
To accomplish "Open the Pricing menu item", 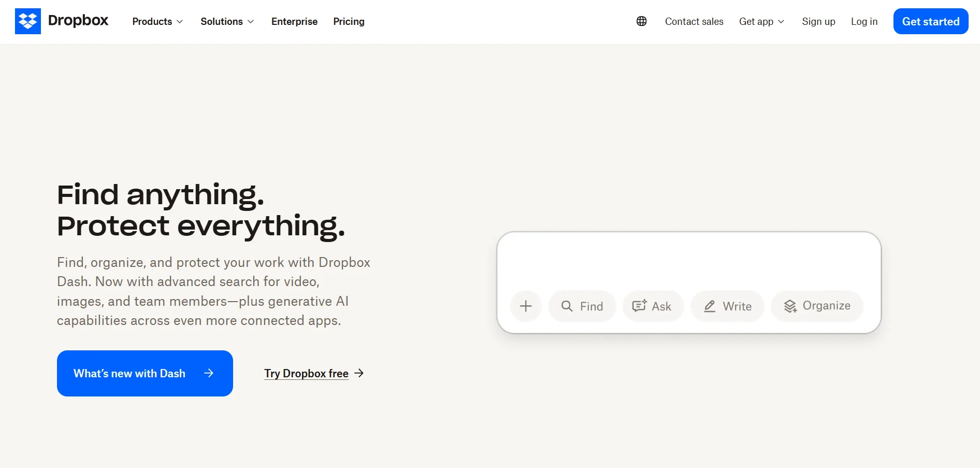I will pos(349,21).
